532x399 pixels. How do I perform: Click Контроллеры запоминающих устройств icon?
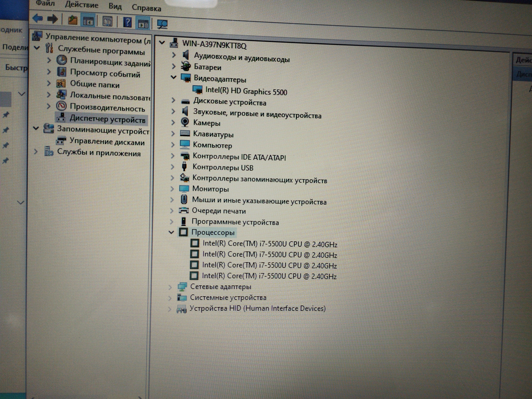click(x=184, y=178)
